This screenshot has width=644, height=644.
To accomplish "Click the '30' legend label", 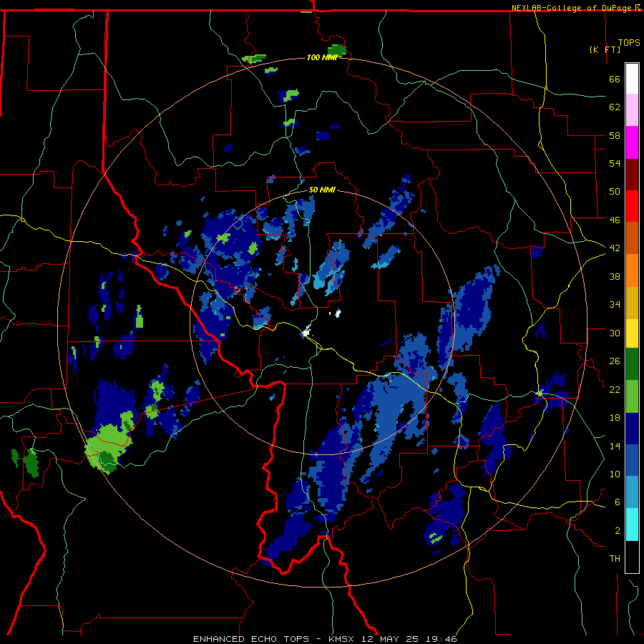I will [615, 333].
